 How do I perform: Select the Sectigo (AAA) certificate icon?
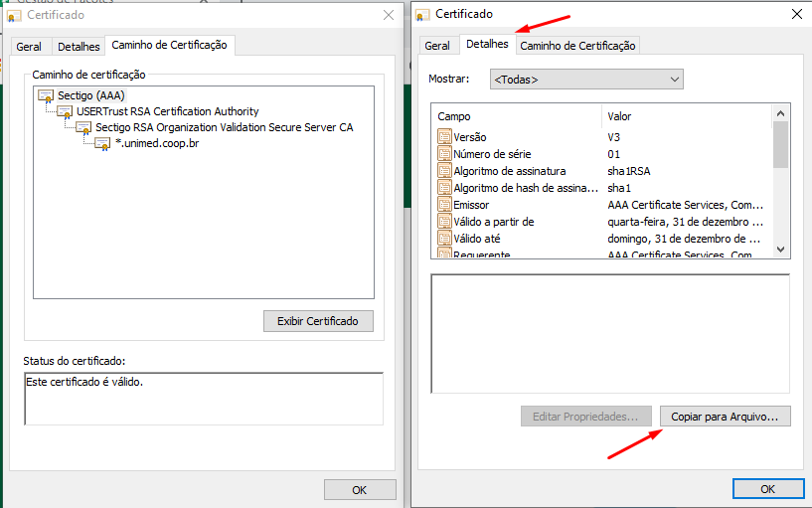(x=46, y=95)
